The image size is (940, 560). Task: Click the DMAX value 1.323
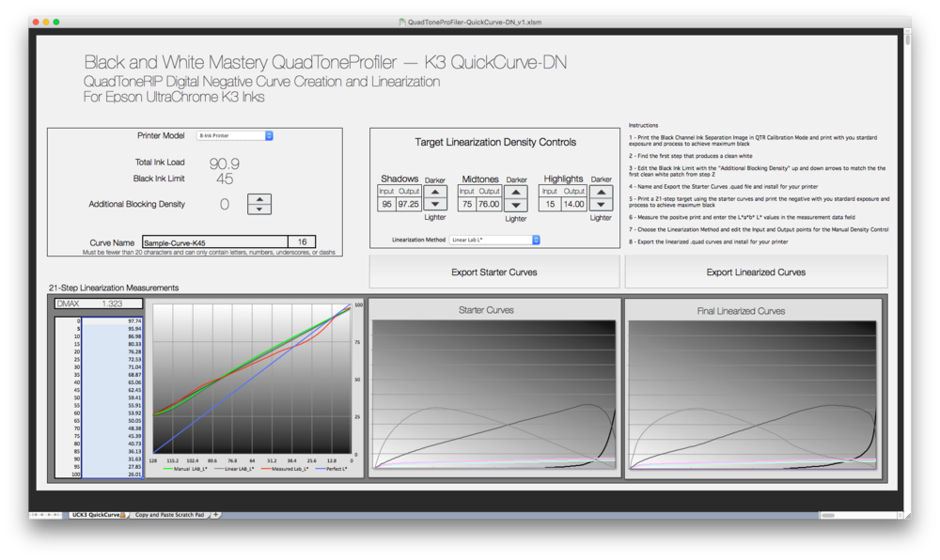(112, 303)
